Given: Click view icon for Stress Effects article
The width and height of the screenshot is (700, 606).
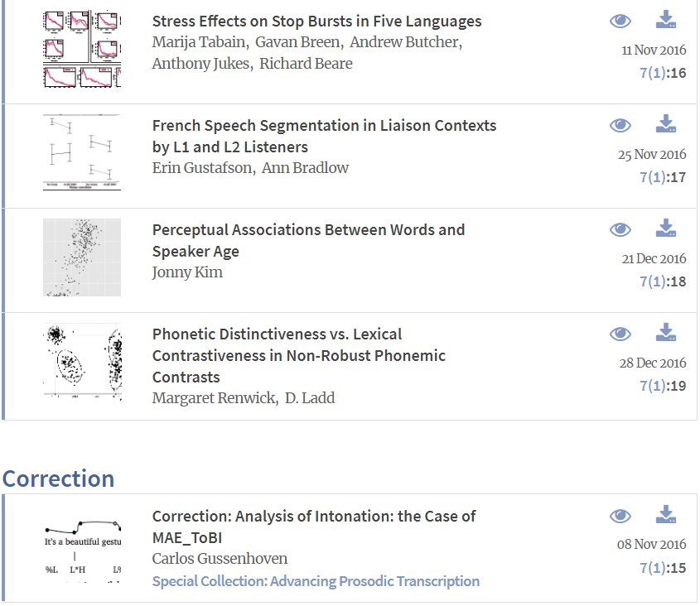Looking at the screenshot, I should click(620, 22).
